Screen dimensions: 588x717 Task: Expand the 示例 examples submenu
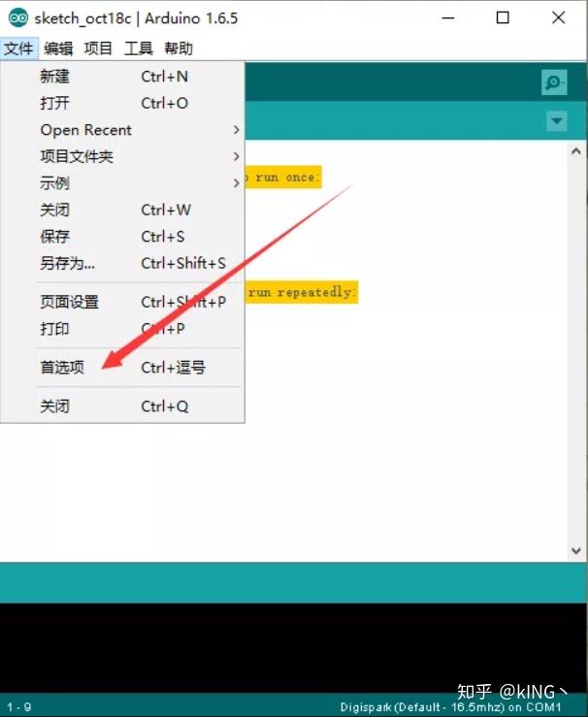pyautogui.click(x=122, y=183)
